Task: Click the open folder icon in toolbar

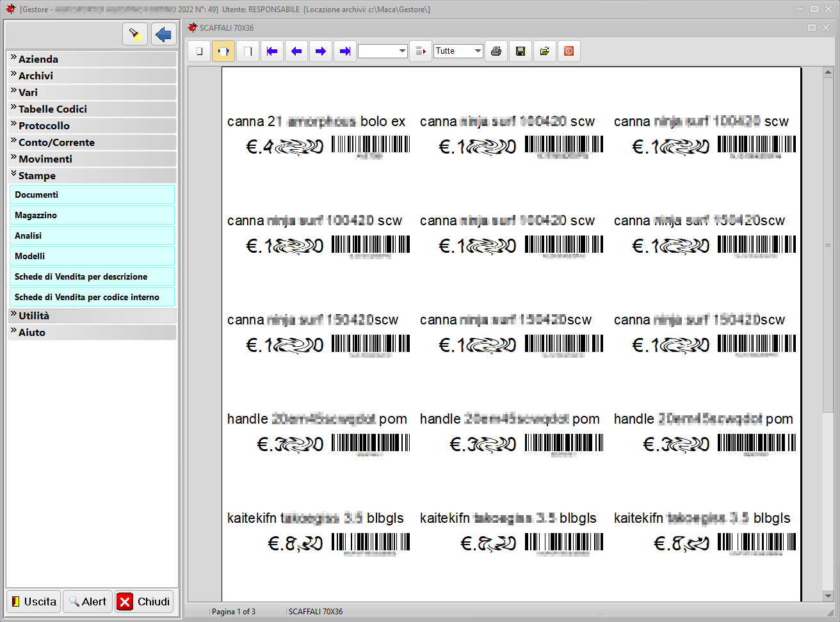Action: (x=544, y=51)
